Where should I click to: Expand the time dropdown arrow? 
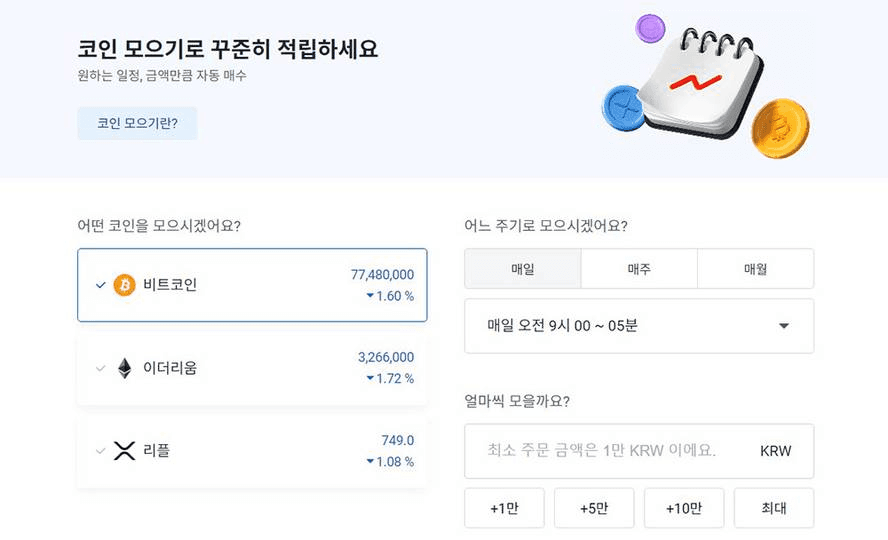(784, 325)
